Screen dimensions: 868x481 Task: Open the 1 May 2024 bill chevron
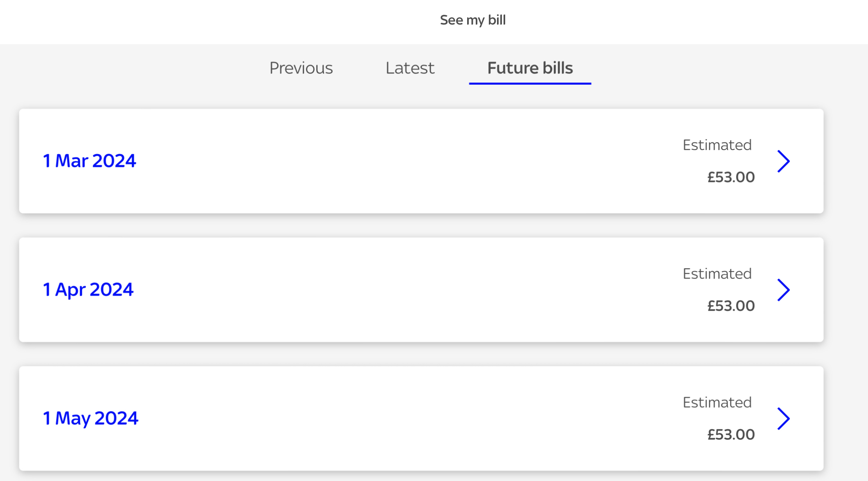pos(783,418)
